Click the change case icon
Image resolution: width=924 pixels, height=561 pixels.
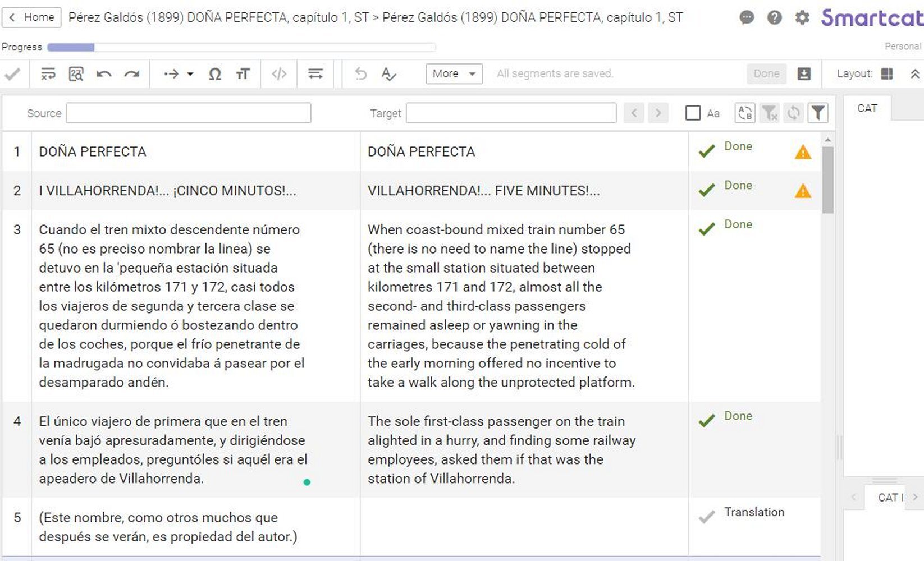243,74
